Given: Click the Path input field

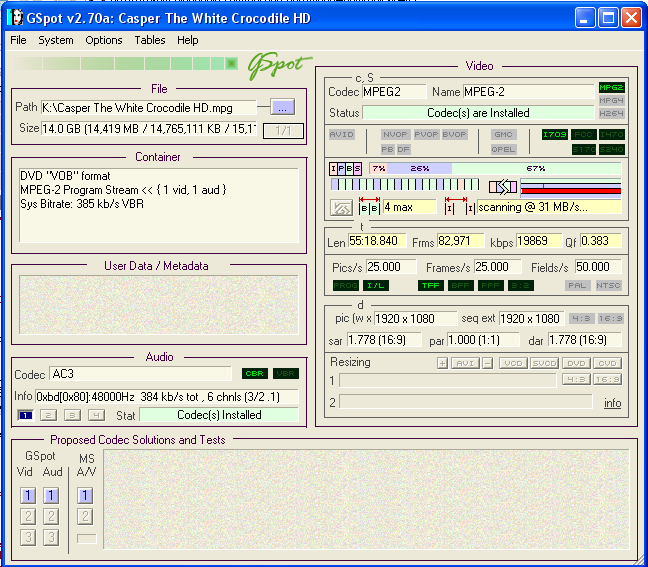Looking at the screenshot, I should 148,108.
